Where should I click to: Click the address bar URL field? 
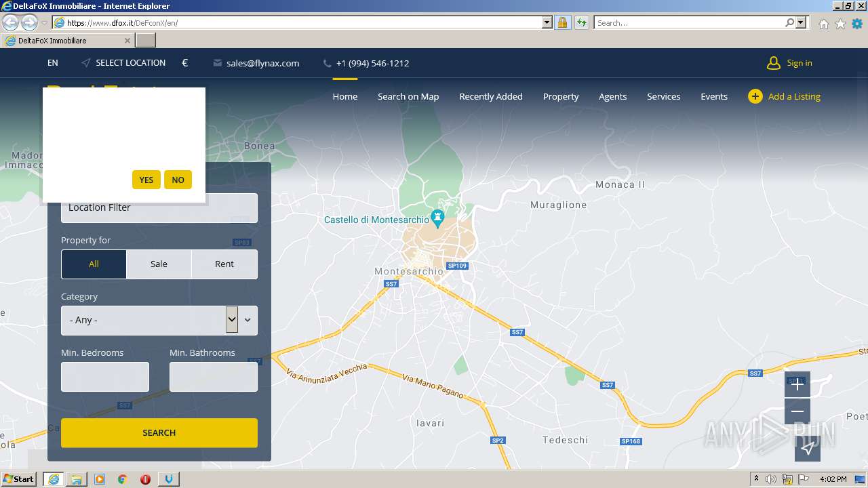304,22
